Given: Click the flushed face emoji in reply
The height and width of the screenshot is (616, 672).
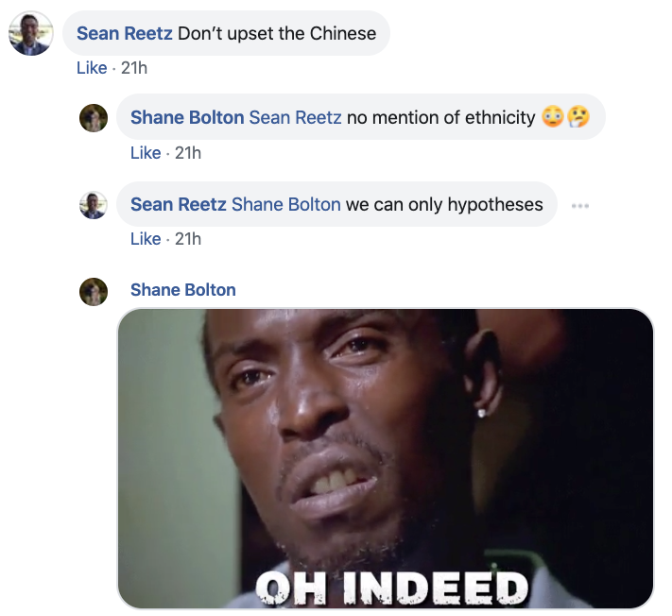Looking at the screenshot, I should (x=553, y=117).
